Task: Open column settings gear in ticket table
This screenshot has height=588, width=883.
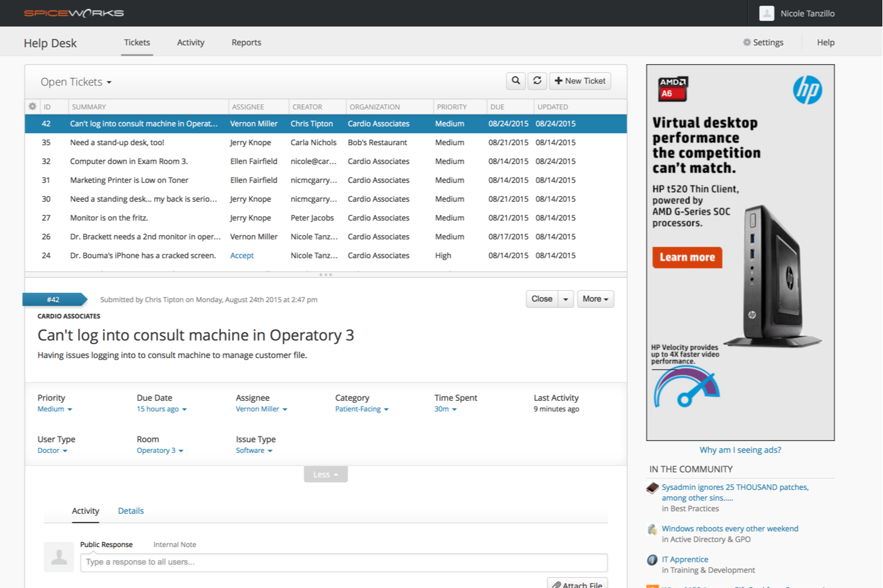Action: [32, 107]
